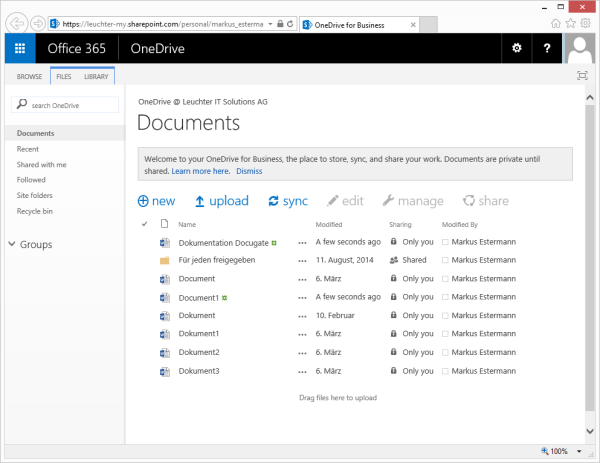Screen dimensions: 600x463
Task: Switch to the BROWSE ribbon tab
Action: pyautogui.click(x=29, y=77)
